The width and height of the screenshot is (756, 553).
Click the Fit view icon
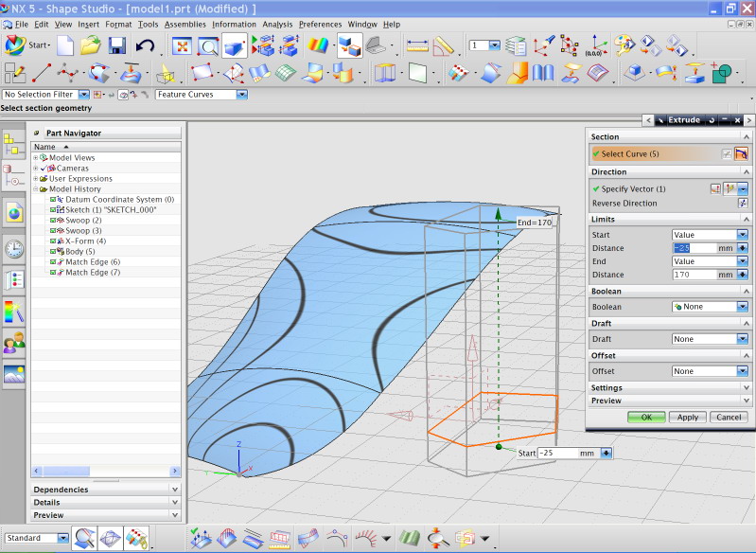[182, 45]
